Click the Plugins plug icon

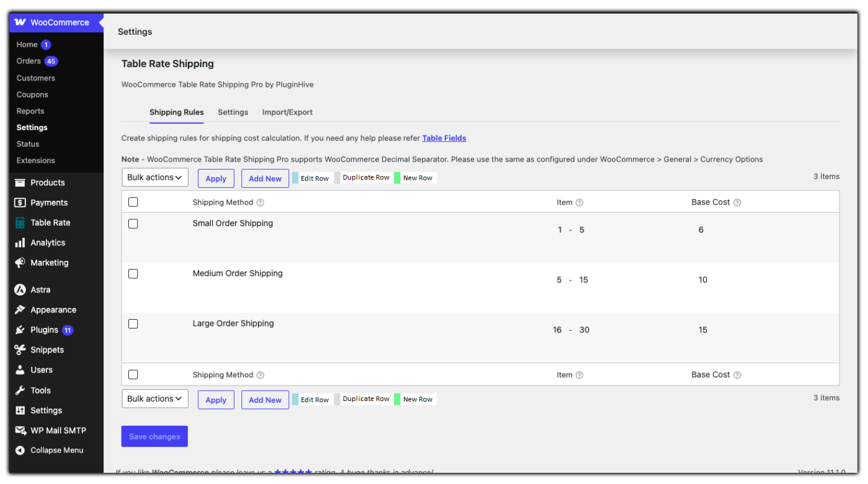[x=20, y=330]
